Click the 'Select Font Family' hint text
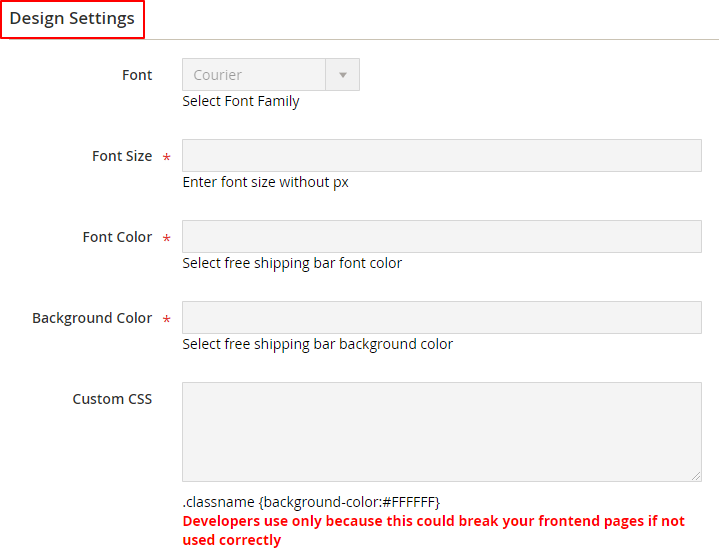Viewport: 719px width, 548px height. [241, 101]
